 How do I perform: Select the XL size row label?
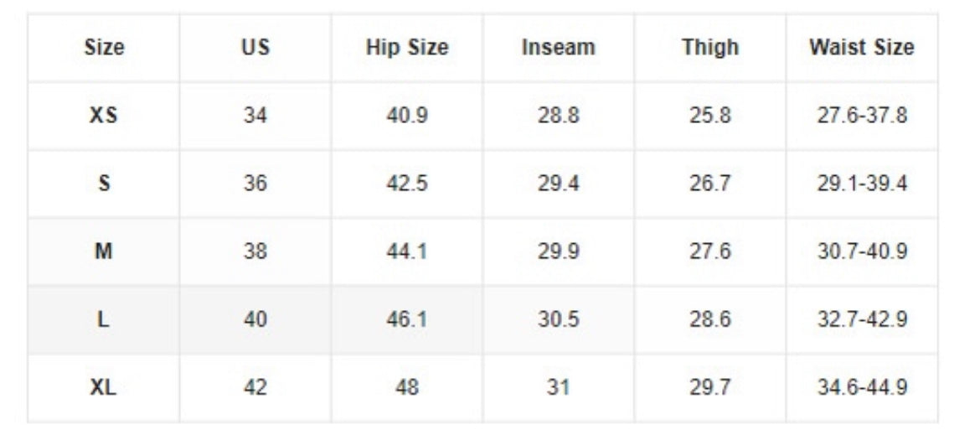(104, 387)
